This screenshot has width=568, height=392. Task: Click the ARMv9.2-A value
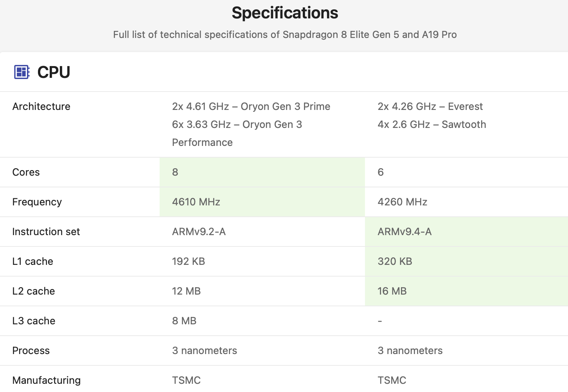click(199, 232)
